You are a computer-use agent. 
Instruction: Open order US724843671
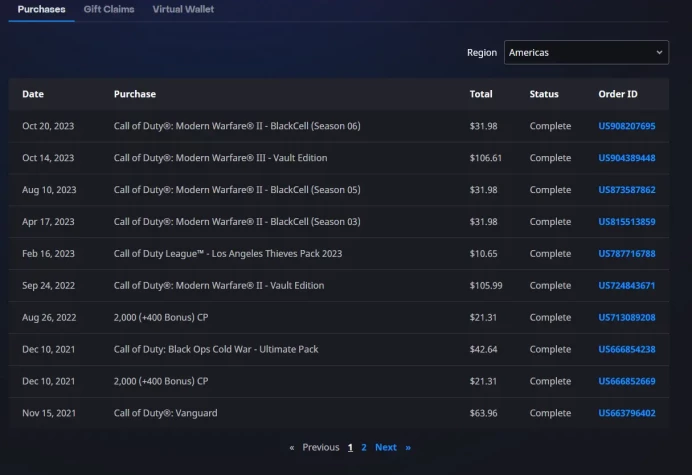[x=627, y=286]
